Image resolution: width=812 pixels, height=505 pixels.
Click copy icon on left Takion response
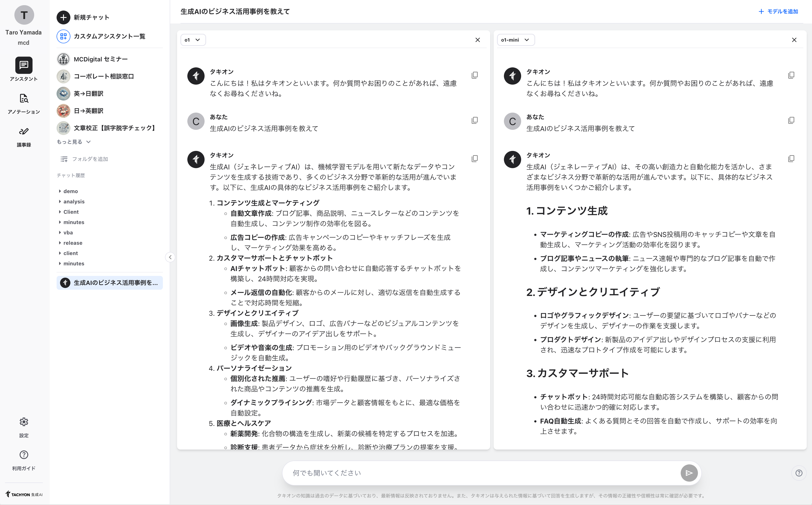(475, 158)
